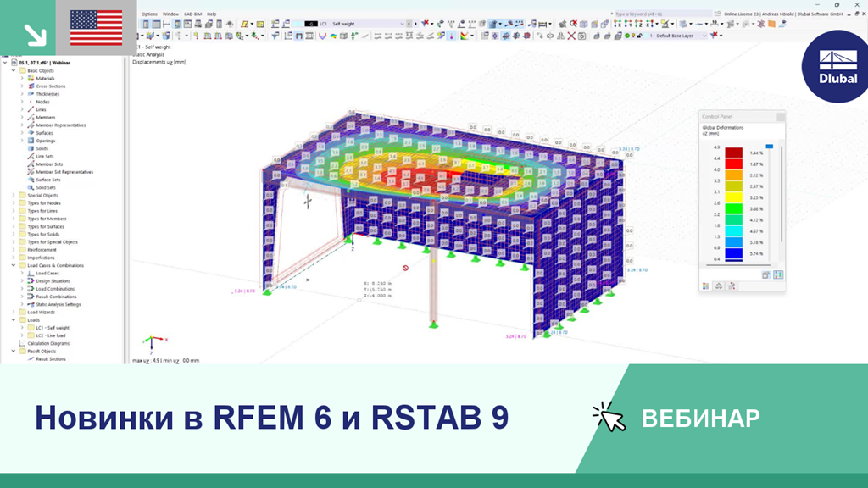The height and width of the screenshot is (488, 868).
Task: Click the yellow legend color swatch
Action: pyautogui.click(x=733, y=197)
